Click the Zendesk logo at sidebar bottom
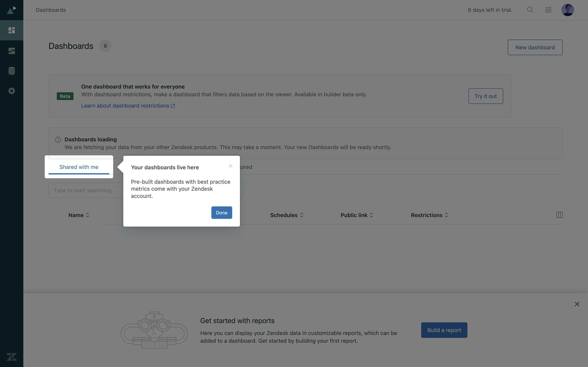The image size is (588, 367). pos(12,357)
